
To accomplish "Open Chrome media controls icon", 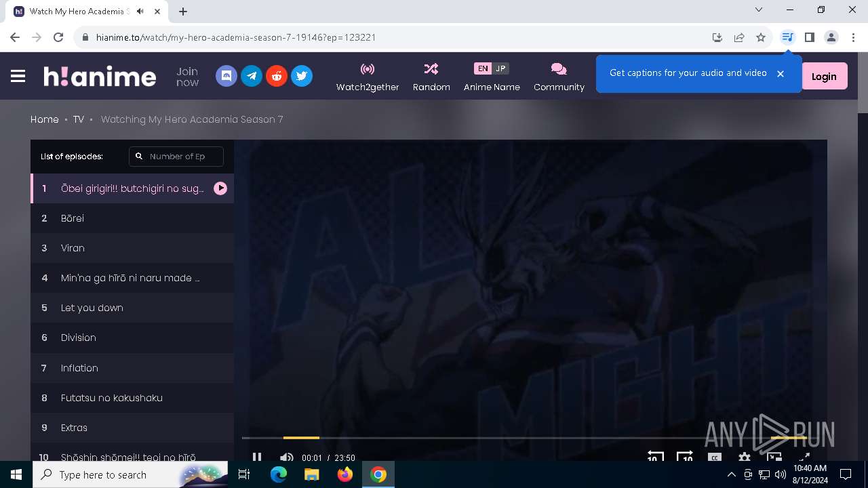I will coord(787,37).
